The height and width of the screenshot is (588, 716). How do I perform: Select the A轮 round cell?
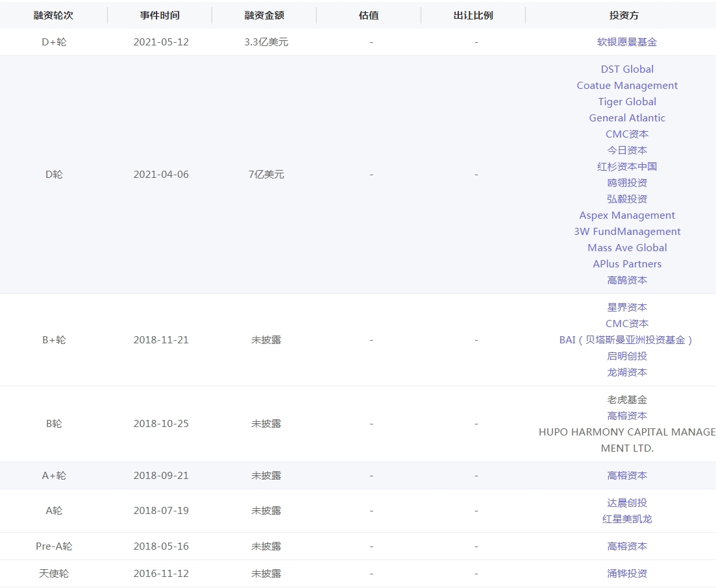coord(54,510)
